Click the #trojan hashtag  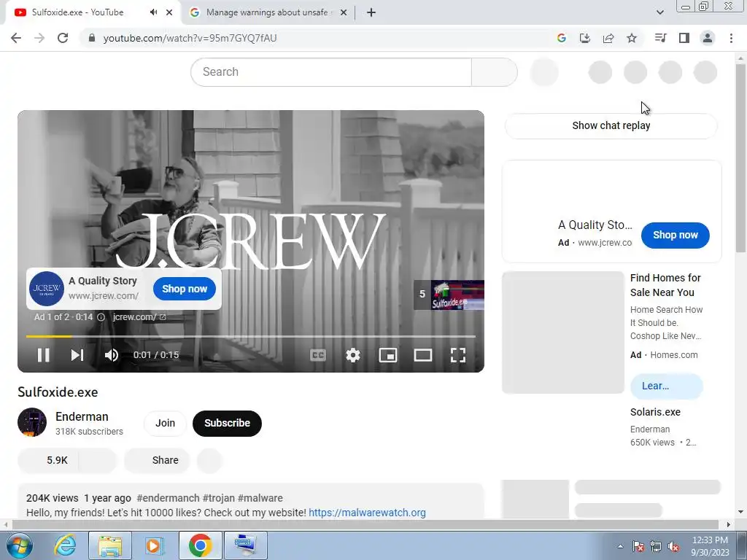(x=219, y=498)
